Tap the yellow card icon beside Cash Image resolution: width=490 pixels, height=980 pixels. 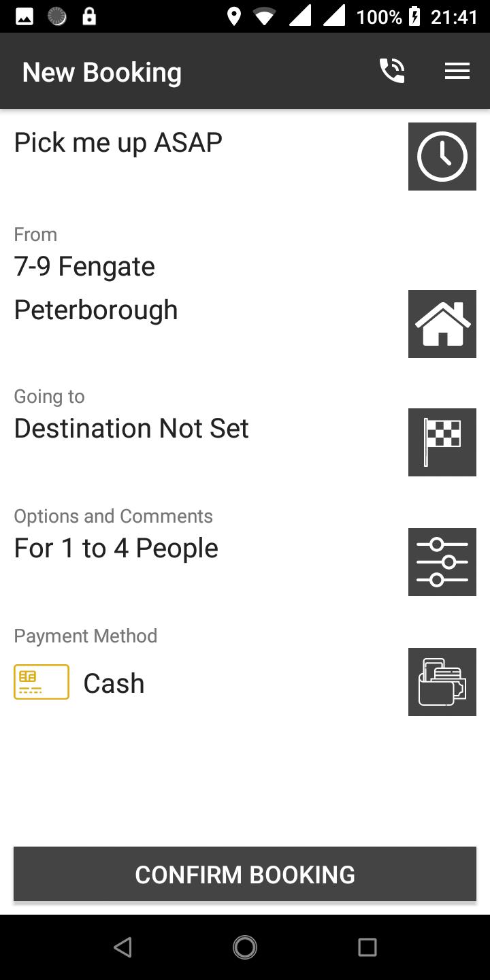(x=42, y=682)
